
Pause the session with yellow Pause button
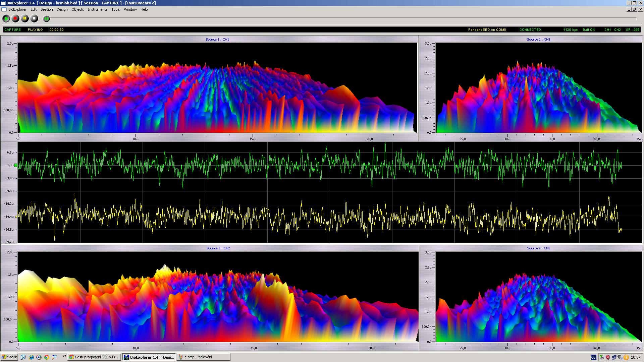coord(25,19)
